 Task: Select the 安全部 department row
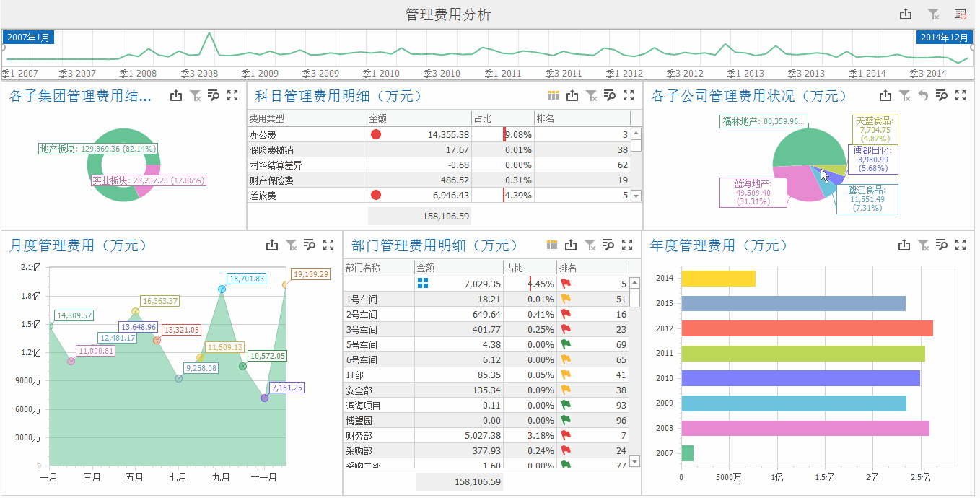(x=486, y=390)
